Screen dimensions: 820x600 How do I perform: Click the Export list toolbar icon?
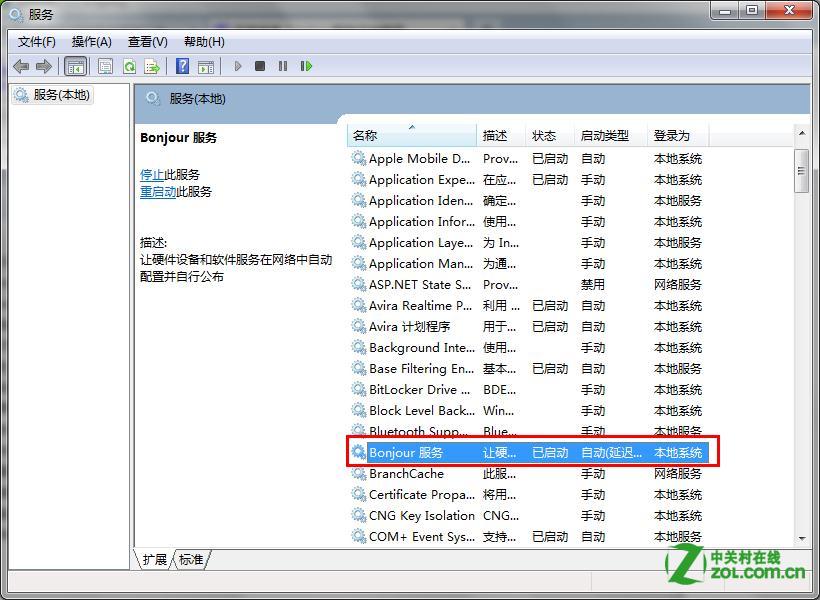pyautogui.click(x=152, y=66)
